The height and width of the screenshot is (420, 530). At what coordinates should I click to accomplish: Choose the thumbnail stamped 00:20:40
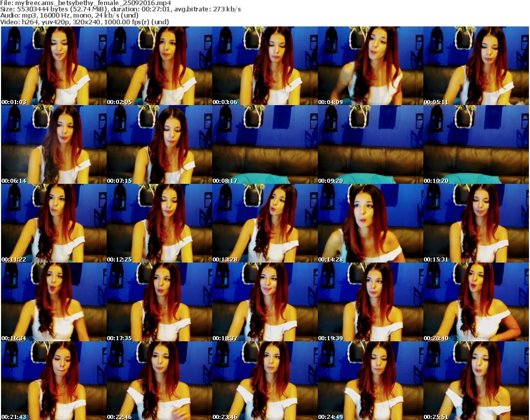point(476,302)
